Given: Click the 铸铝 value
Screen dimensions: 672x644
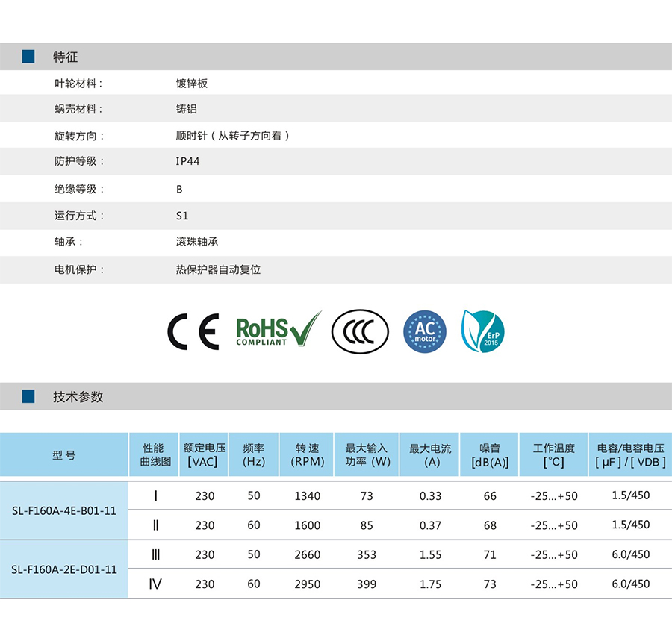Looking at the screenshot, I should 187,109.
